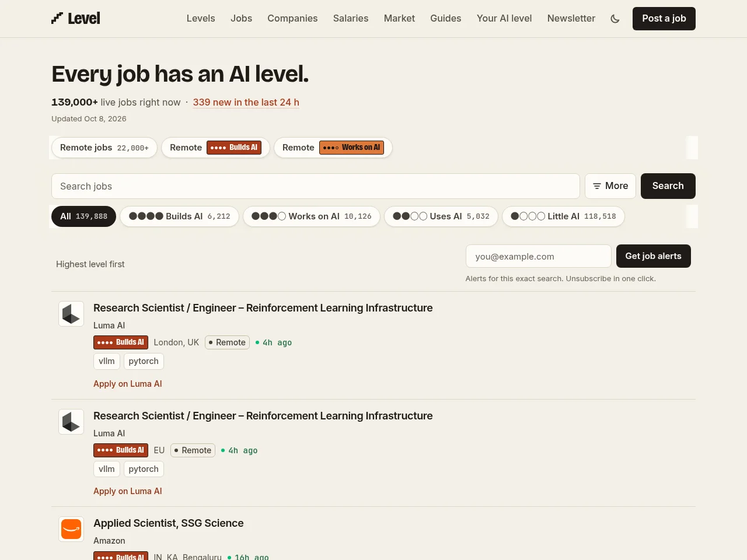Click pytorch tag on EU job
This screenshot has height=560, width=747.
pyautogui.click(x=144, y=469)
